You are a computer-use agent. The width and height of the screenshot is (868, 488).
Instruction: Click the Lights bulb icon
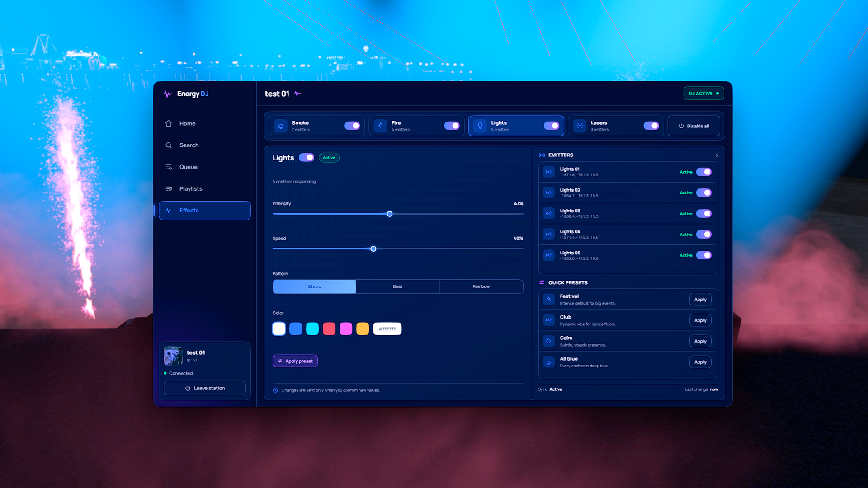[480, 126]
